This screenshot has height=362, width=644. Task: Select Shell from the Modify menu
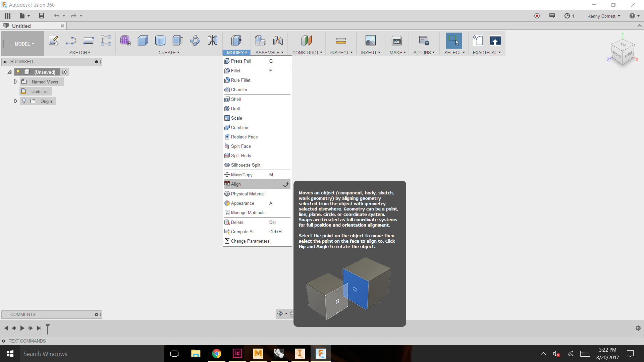click(x=236, y=99)
